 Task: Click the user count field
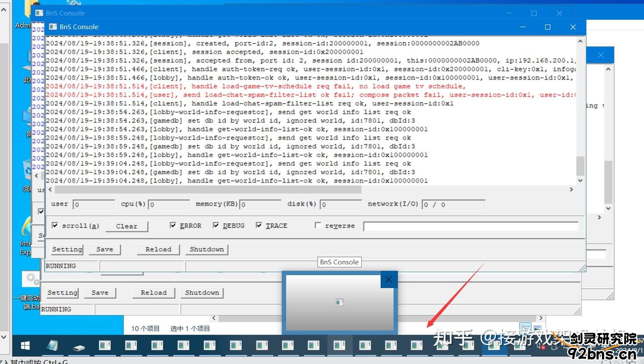click(x=93, y=205)
